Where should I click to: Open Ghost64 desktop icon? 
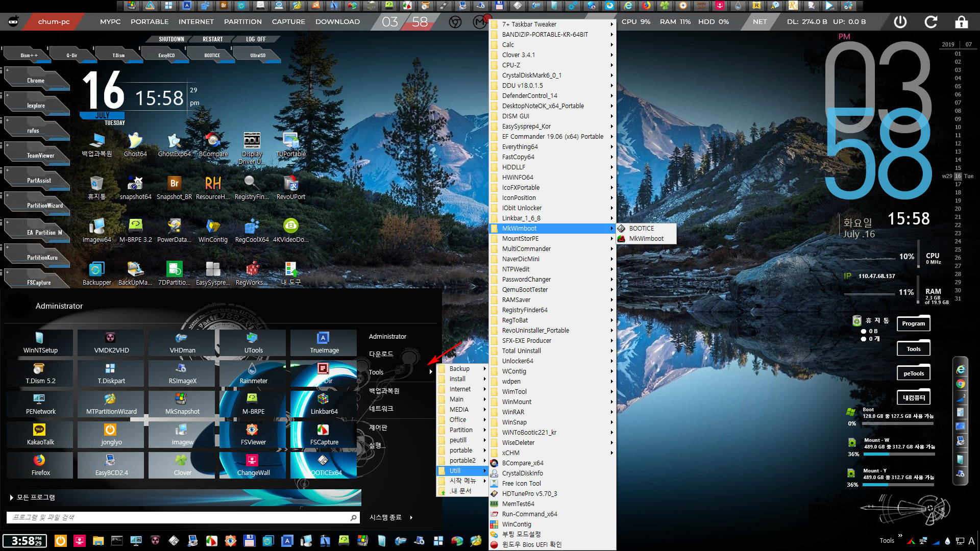click(x=135, y=144)
